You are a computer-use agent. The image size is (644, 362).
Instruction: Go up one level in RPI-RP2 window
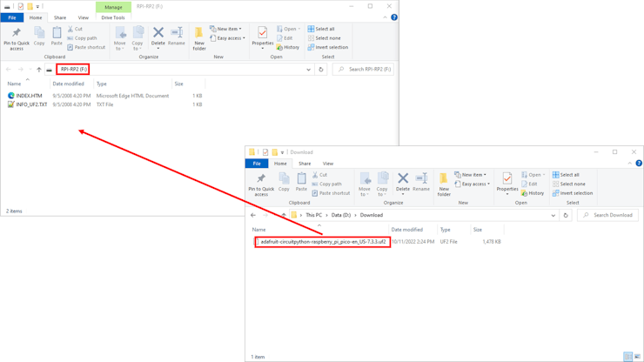click(38, 70)
